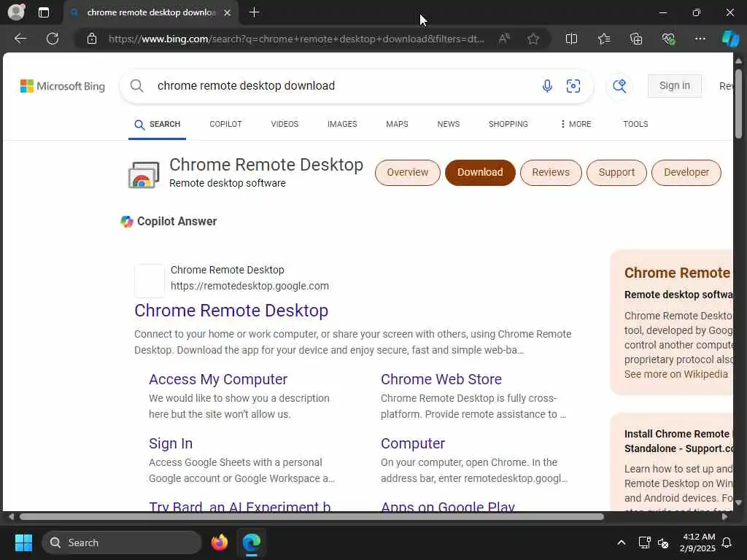This screenshot has height=560, width=747.
Task: Click See more on Wikipedia
Action: 676,374
